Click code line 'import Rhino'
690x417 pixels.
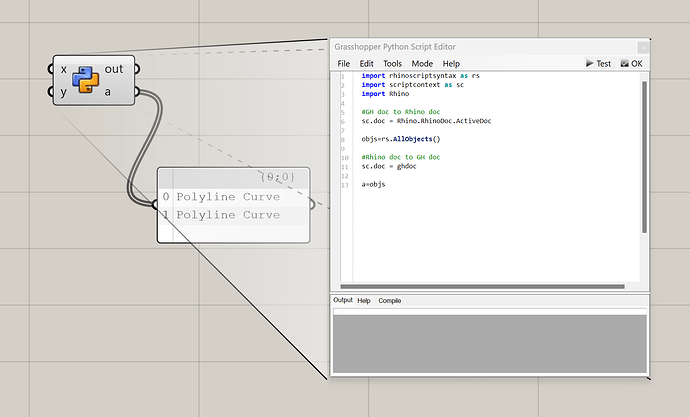point(385,94)
